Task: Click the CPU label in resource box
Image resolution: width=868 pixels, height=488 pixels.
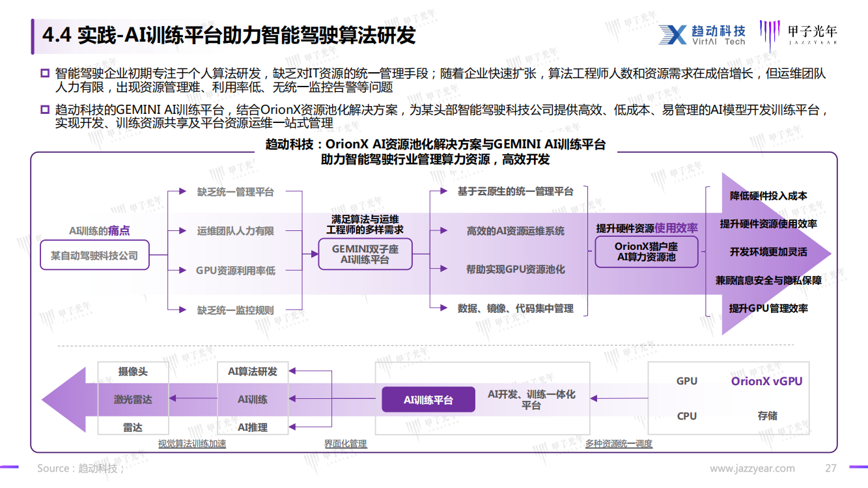Action: (x=687, y=416)
